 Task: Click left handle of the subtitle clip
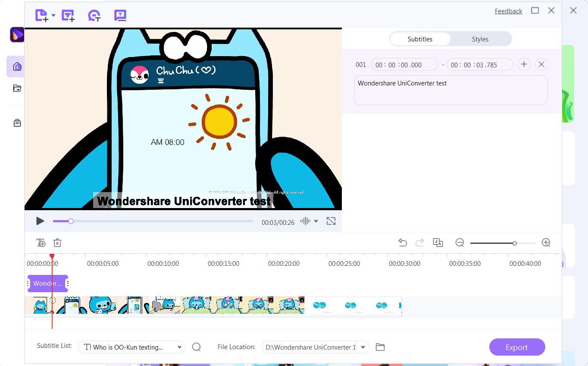[x=28, y=284]
